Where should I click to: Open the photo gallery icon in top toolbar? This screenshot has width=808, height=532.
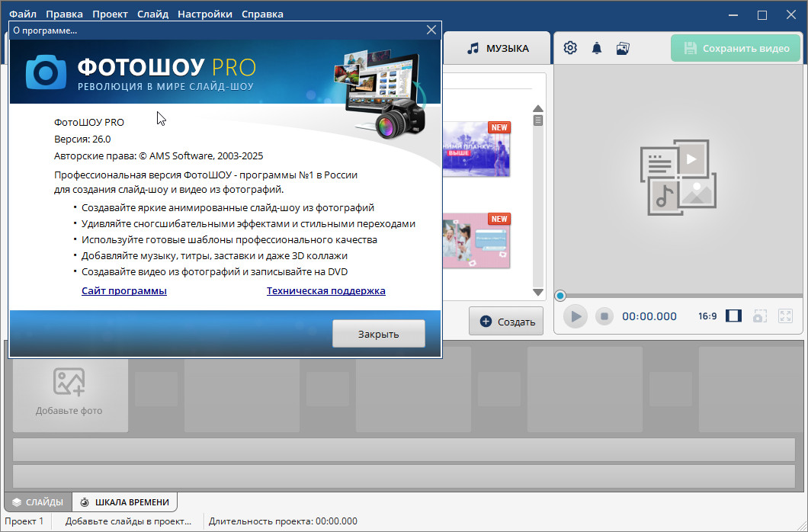[x=623, y=48]
